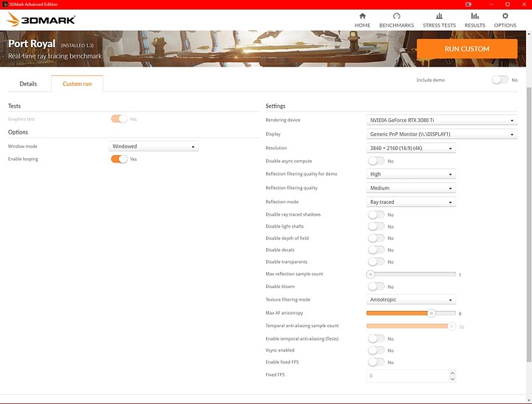Click 'Real-time ray tracing benchmark' subtitle
The image size is (532, 404).
[x=55, y=56]
